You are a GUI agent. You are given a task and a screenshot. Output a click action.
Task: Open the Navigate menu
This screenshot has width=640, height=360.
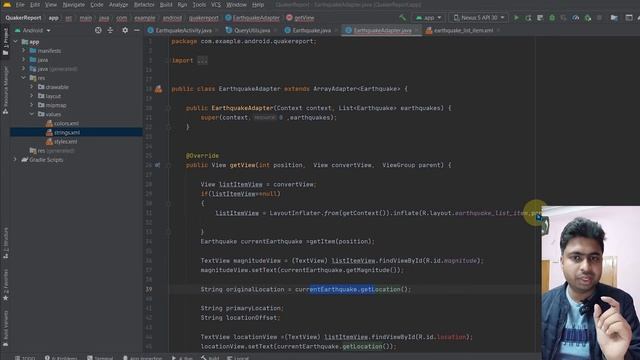click(x=73, y=5)
